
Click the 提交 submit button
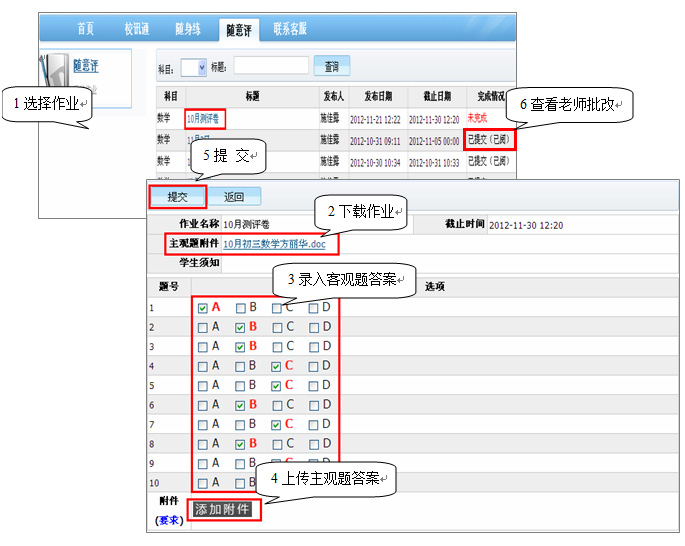[177, 197]
